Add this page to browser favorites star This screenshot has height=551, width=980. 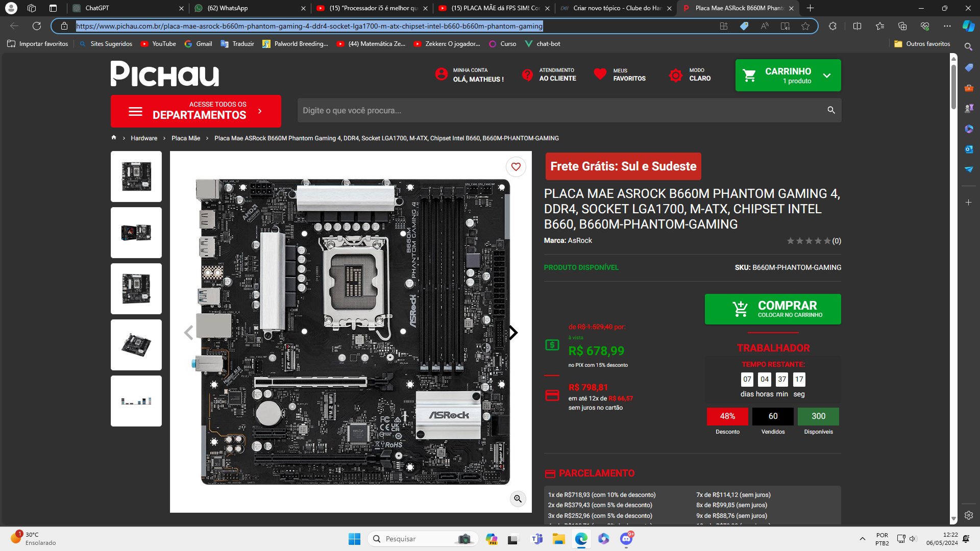(x=805, y=26)
